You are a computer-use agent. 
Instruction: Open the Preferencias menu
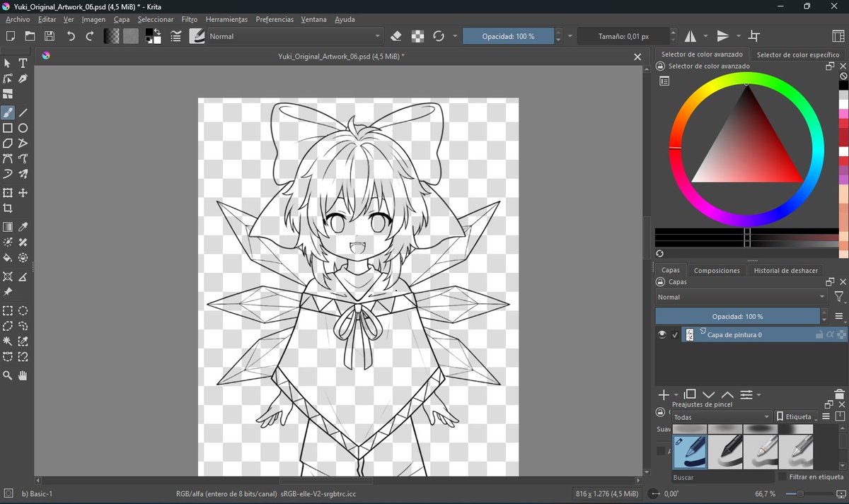tap(274, 19)
